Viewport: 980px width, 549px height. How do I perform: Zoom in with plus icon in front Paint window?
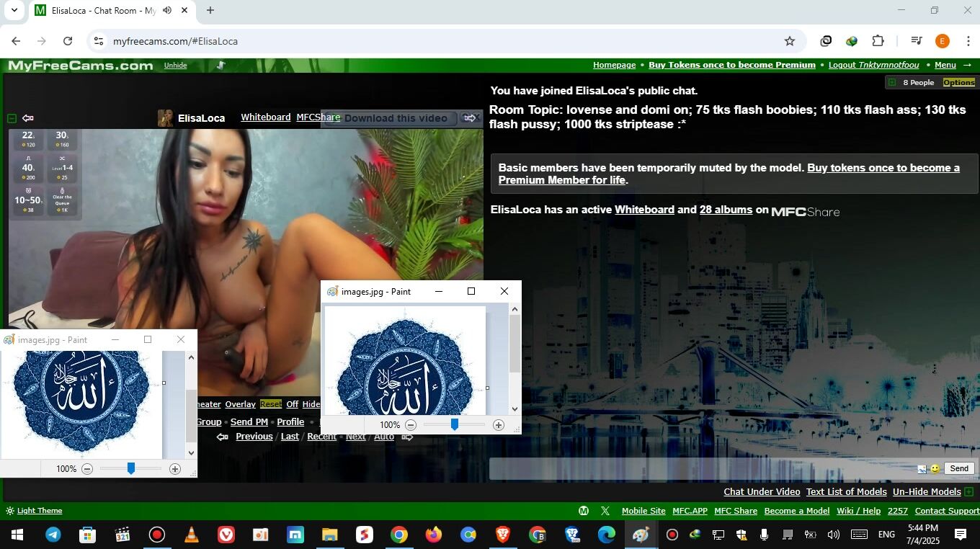(498, 425)
